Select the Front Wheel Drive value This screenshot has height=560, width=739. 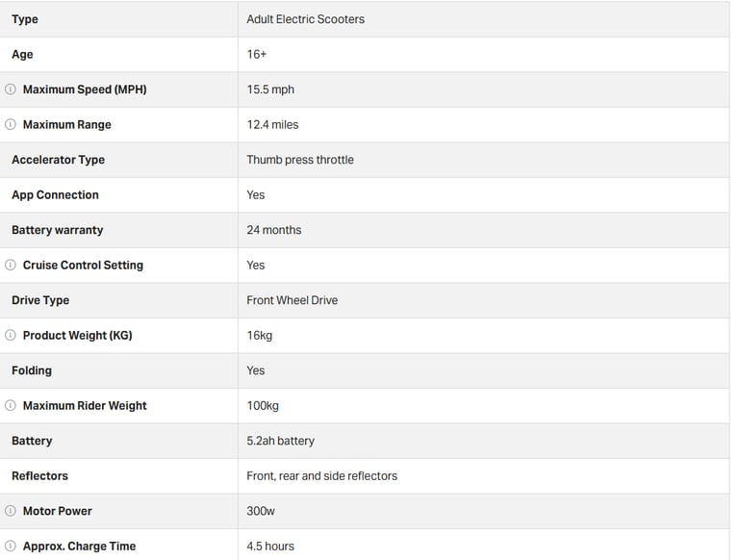tap(293, 300)
